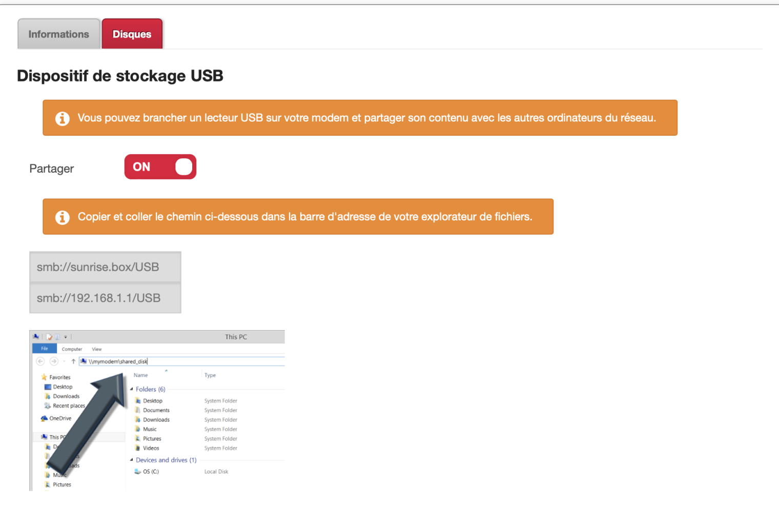779x532 pixels.
Task: Click the OS (C:) drive icon
Action: tap(137, 472)
